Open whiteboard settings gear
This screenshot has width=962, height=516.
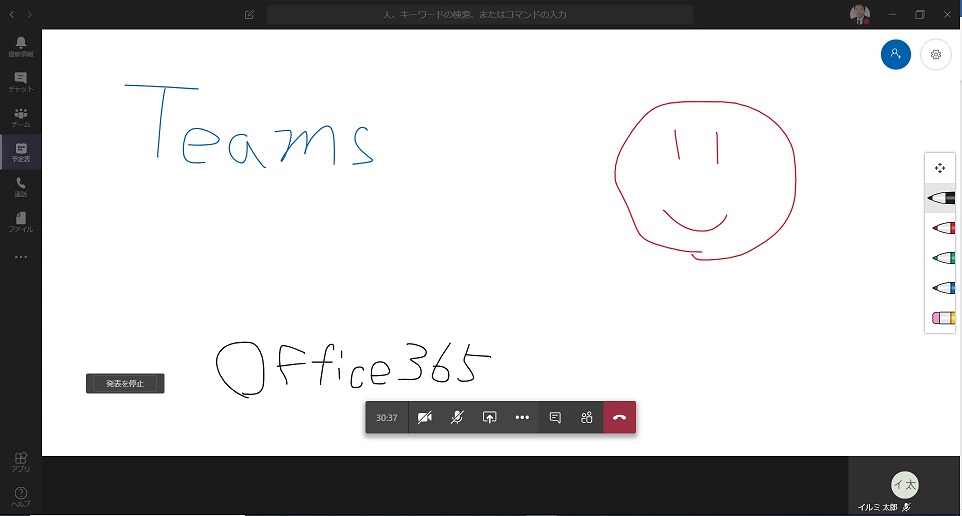(x=936, y=55)
